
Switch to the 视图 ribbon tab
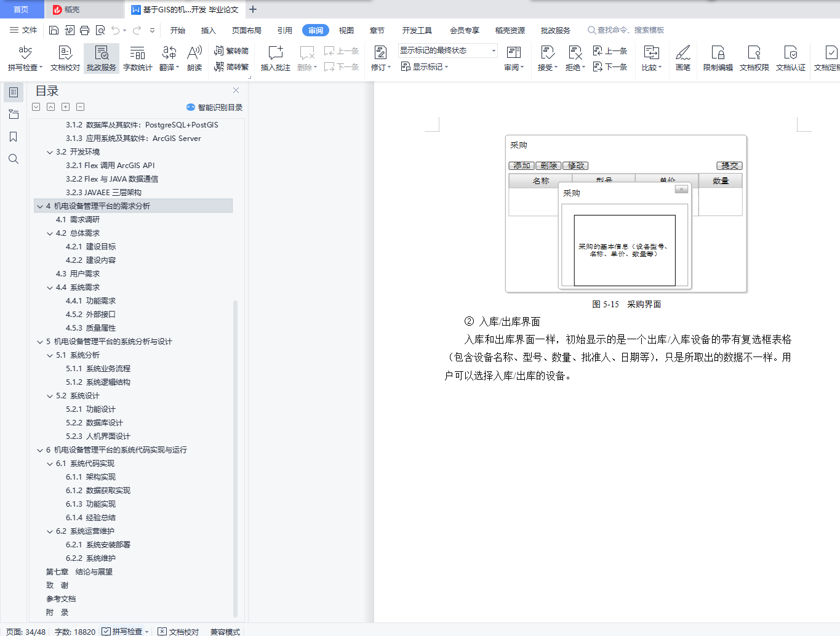pyautogui.click(x=346, y=30)
